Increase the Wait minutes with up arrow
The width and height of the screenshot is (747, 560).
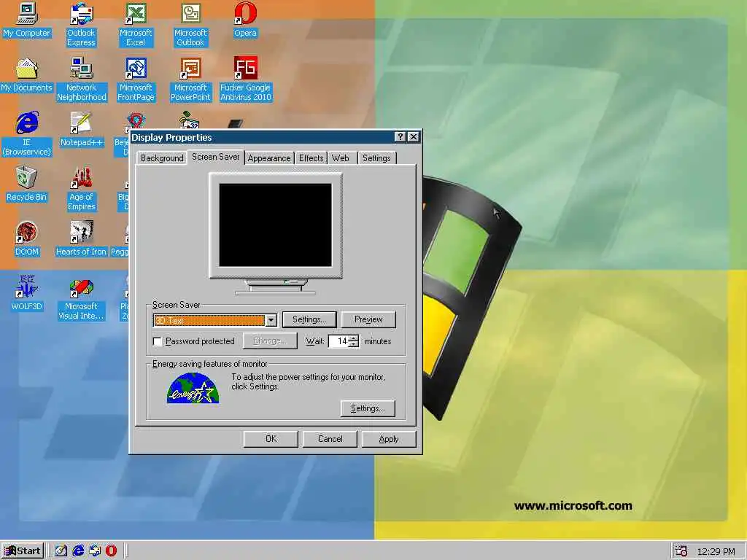(354, 338)
